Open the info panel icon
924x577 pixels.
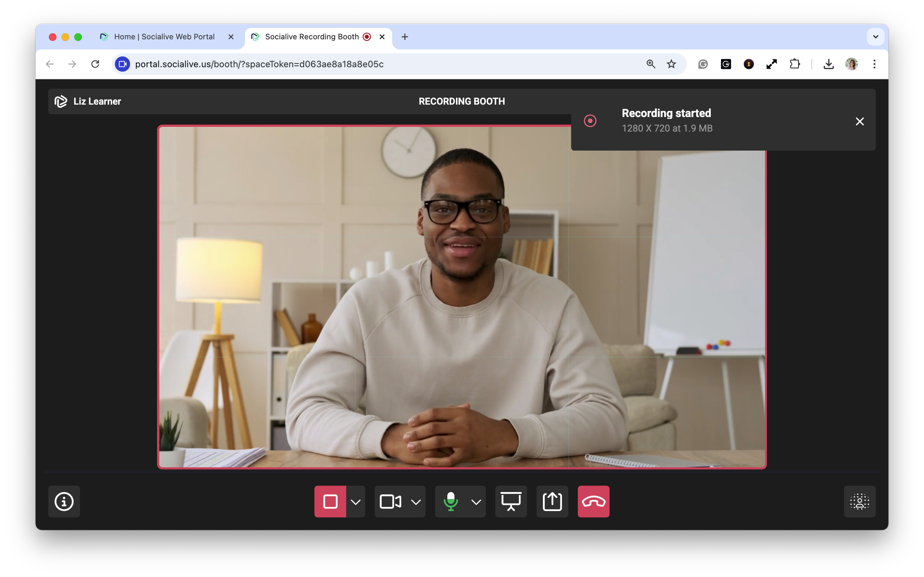pyautogui.click(x=64, y=502)
